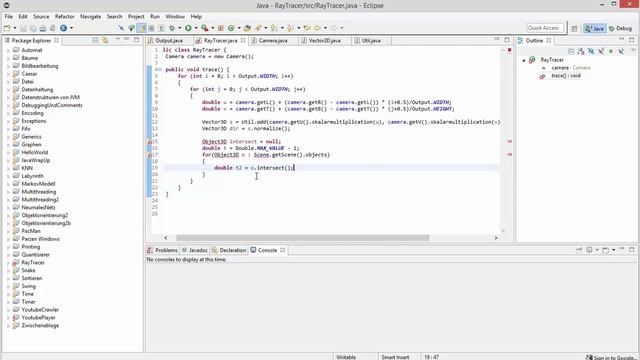640x360 pixels.
Task: Click the Back navigation arrow icon
Action: [x=317, y=28]
